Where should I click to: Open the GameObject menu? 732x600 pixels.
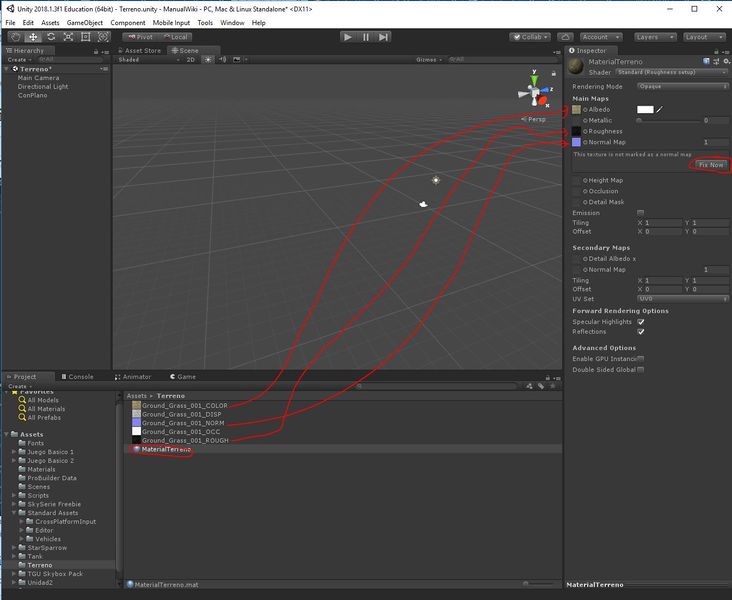(84, 22)
